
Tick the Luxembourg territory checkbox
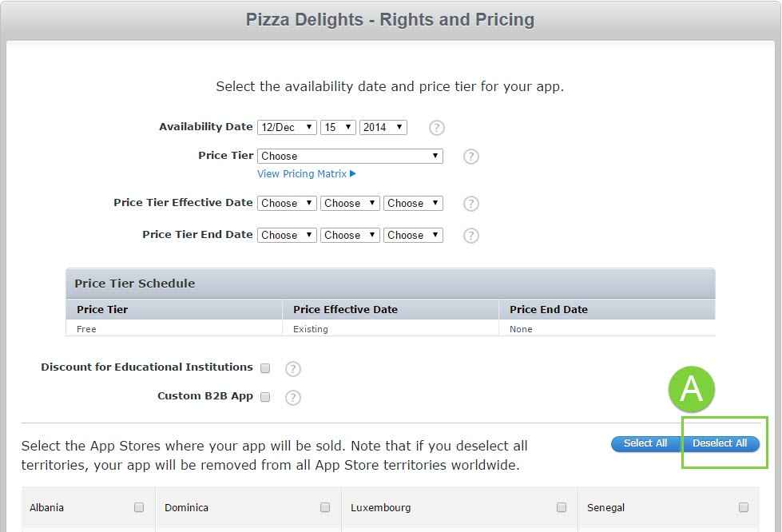point(562,507)
